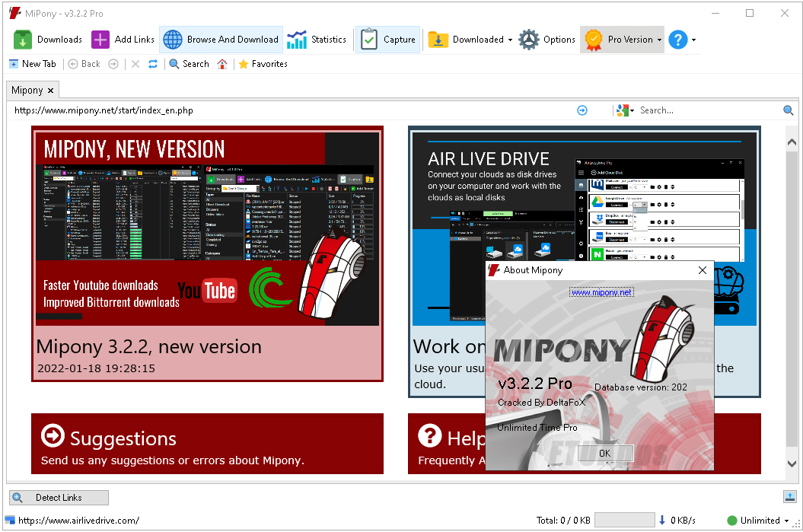Click the Forward navigation arrow

[x=113, y=64]
